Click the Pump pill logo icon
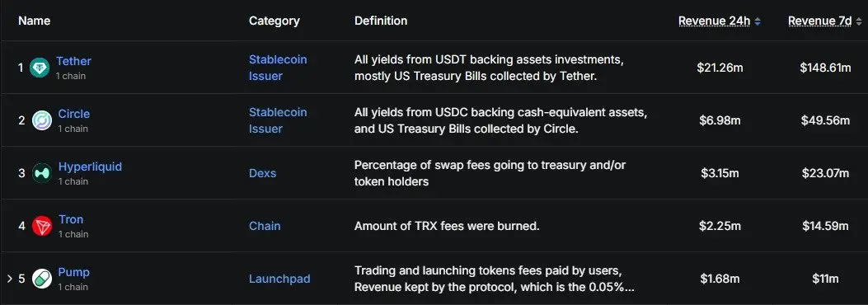The width and height of the screenshot is (868, 305). pyautogui.click(x=42, y=279)
